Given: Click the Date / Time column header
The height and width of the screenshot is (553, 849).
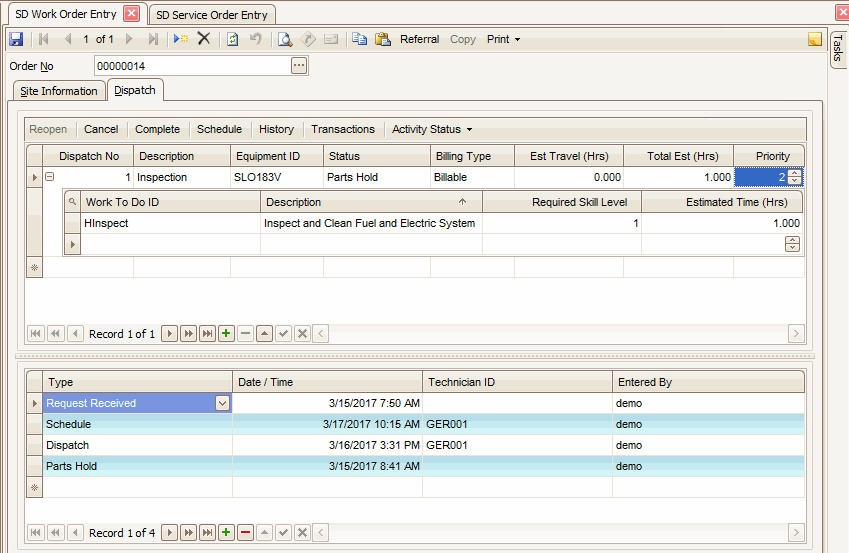Looking at the screenshot, I should coord(327,382).
